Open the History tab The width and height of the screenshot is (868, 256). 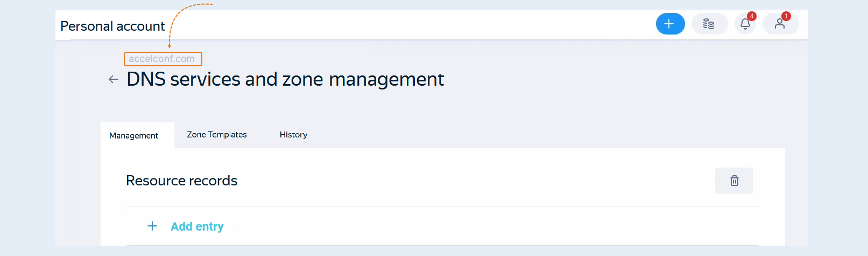click(x=293, y=135)
